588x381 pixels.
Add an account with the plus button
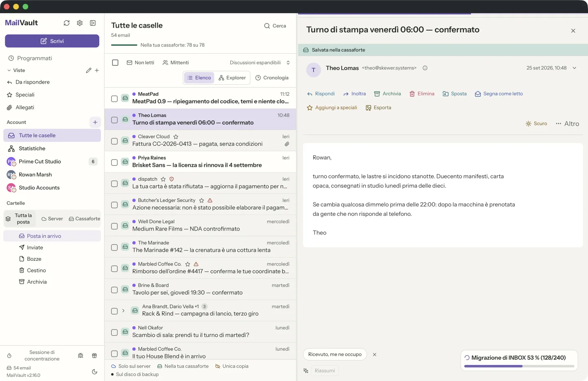(95, 122)
